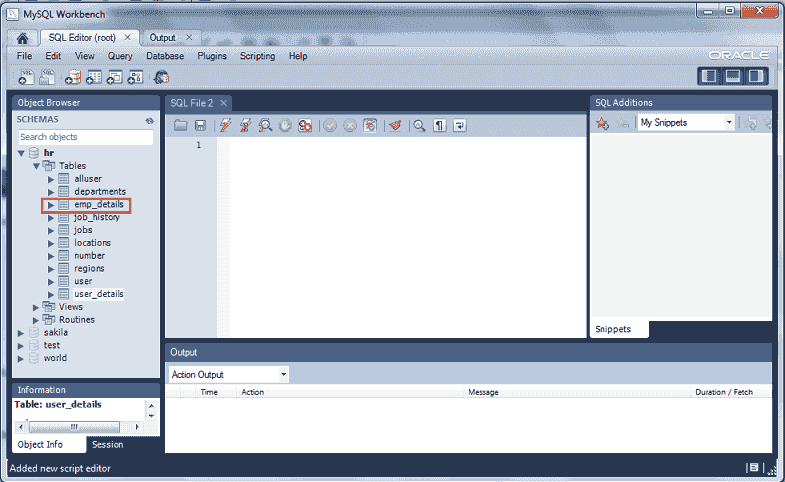This screenshot has height=482, width=785.
Task: Open the Query menu
Action: point(120,56)
